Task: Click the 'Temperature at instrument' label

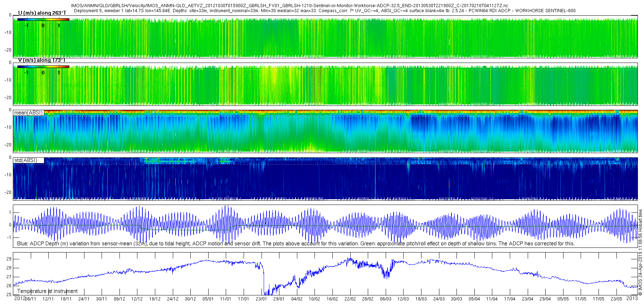Action: [47, 291]
